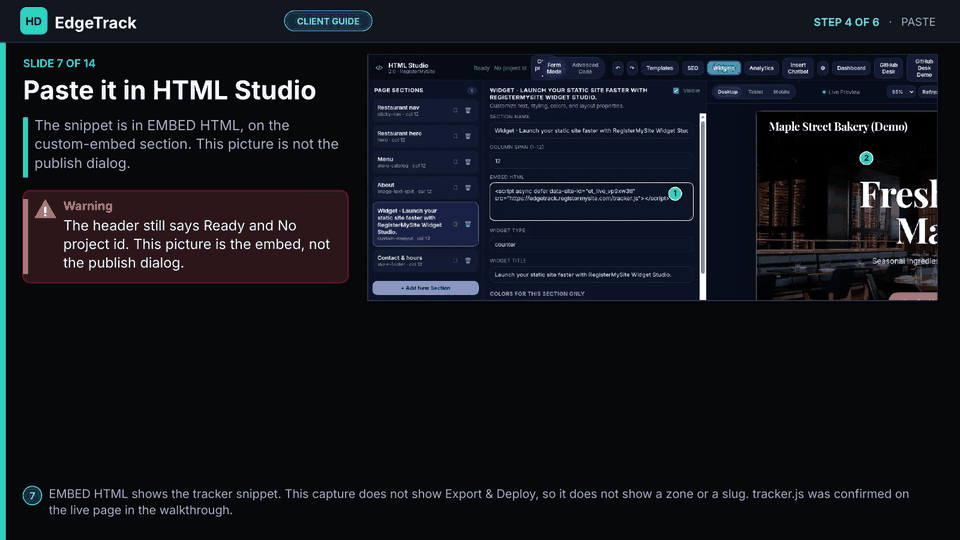The width and height of the screenshot is (960, 540).
Task: Toggle the Visible checkbox for the widget section
Action: click(x=676, y=91)
